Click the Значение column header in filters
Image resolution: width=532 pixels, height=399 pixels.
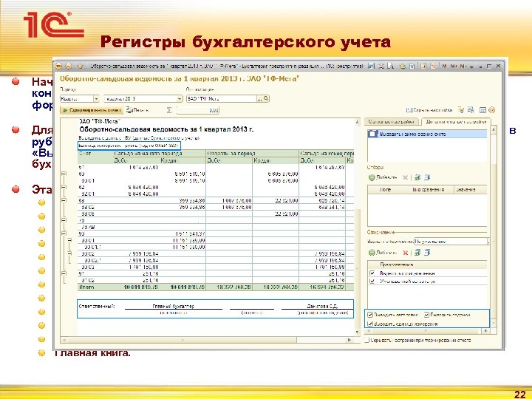[470, 190]
